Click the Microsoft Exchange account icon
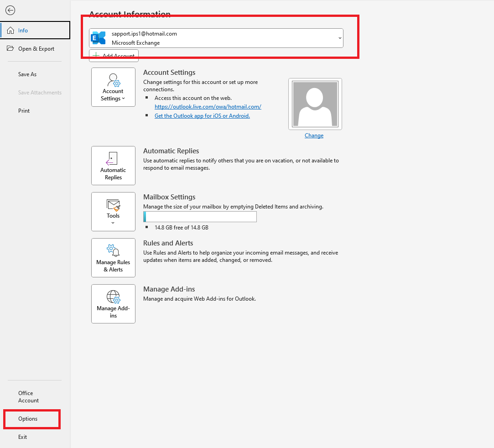Screen dimensions: 494x448 pos(98,38)
